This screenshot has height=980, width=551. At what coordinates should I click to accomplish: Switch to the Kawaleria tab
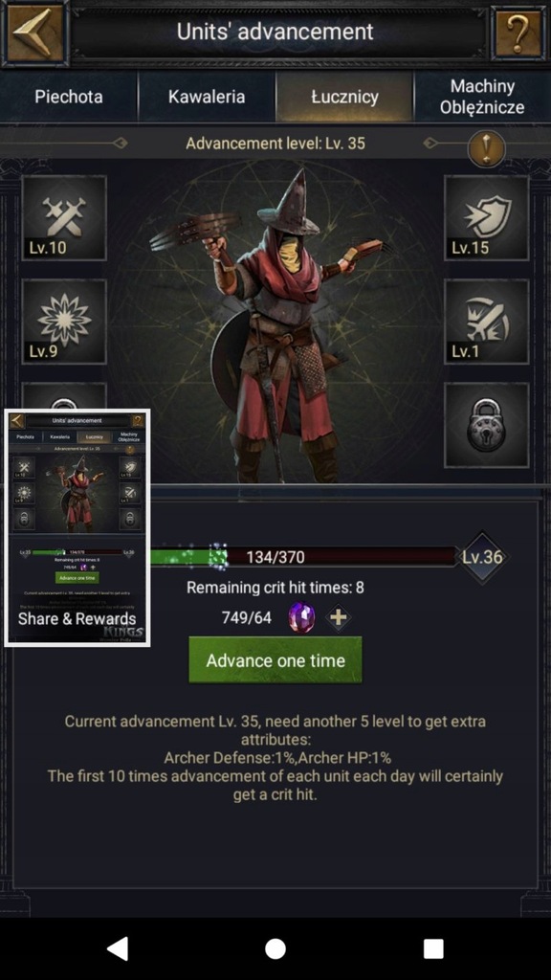coord(207,97)
